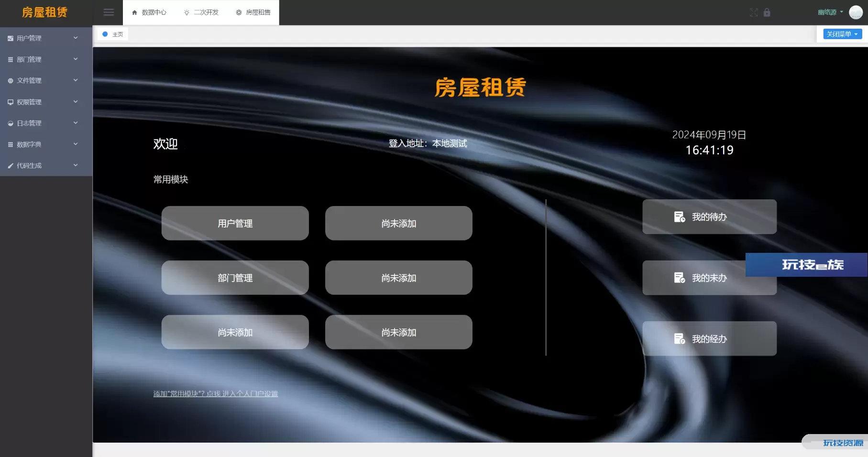Click the document icon in 我的未办
Image resolution: width=868 pixels, height=457 pixels.
click(x=680, y=278)
